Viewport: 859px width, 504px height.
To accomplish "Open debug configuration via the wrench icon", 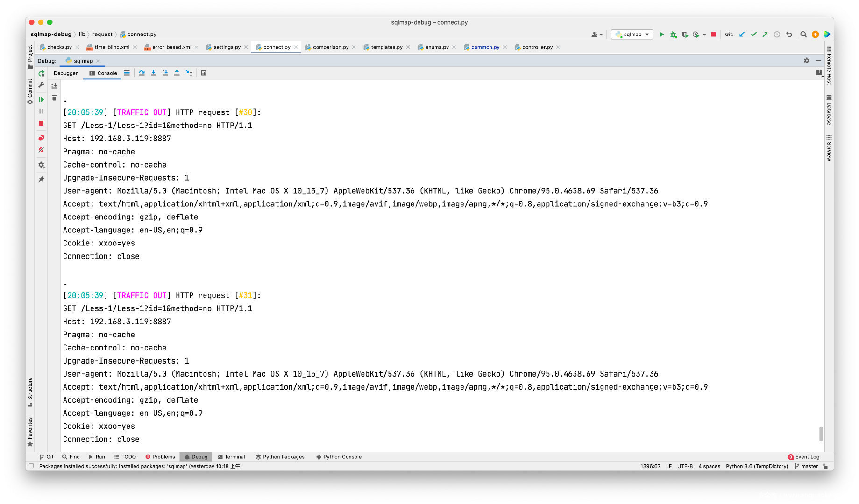I will pos(41,85).
